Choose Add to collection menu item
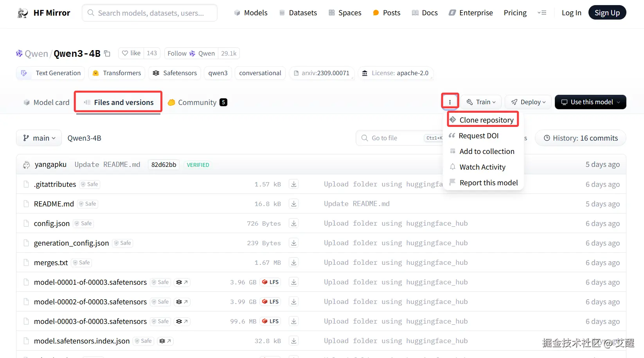The height and width of the screenshot is (358, 644). point(483,152)
